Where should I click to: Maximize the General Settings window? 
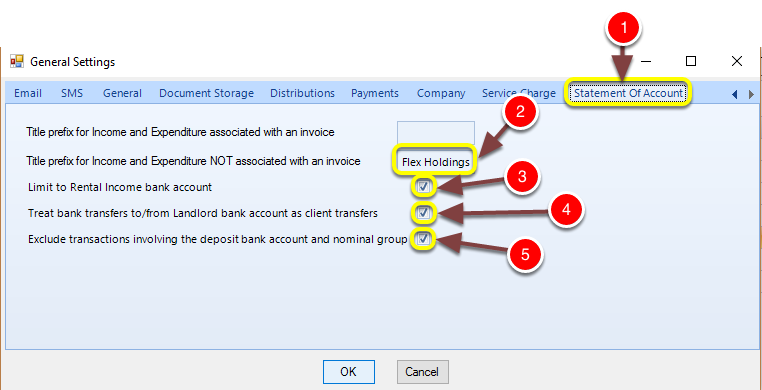point(691,61)
